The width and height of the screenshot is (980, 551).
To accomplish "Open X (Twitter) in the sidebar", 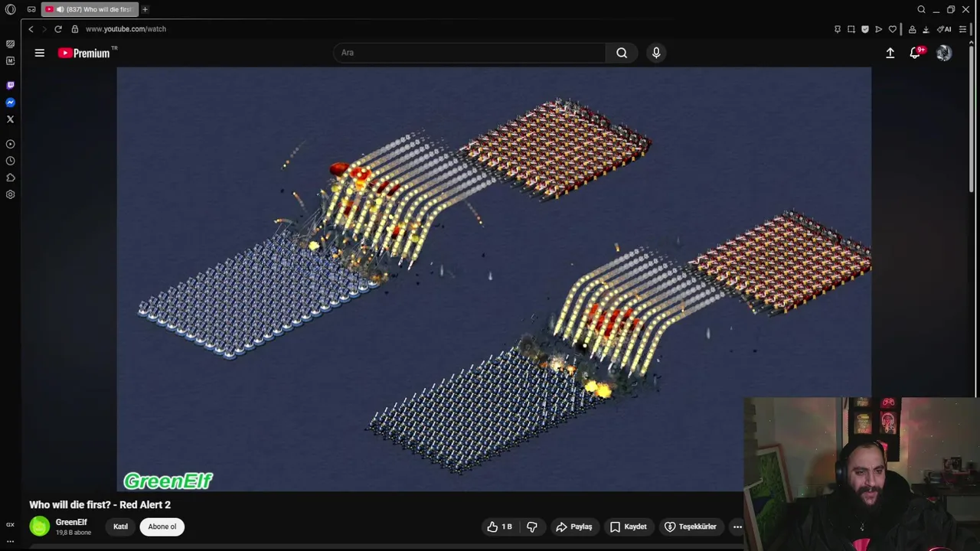I will pos(10,119).
